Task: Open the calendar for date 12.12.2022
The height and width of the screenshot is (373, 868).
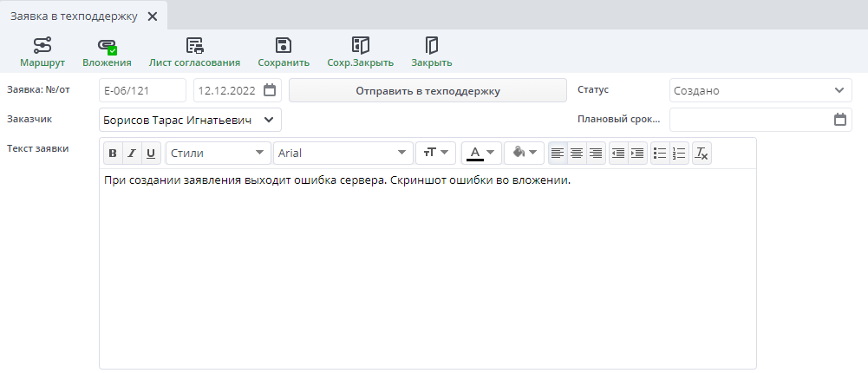Action: pos(270,90)
